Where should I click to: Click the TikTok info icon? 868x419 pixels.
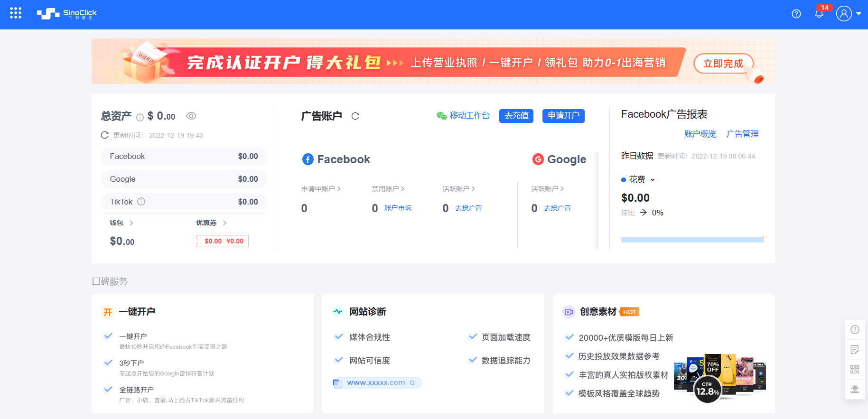click(x=141, y=202)
